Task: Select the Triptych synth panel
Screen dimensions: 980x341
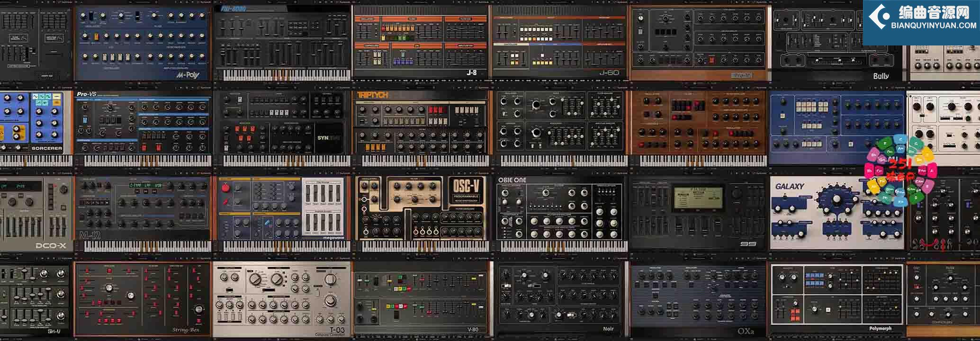Action: (x=421, y=128)
